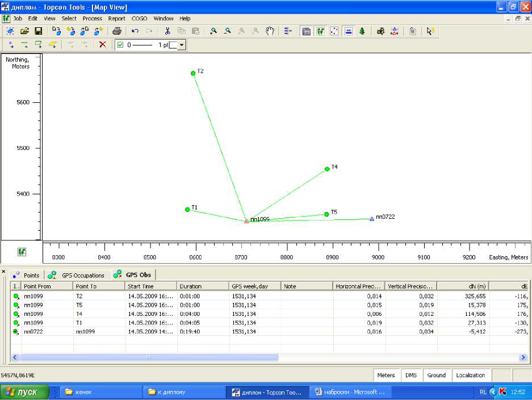Click the Horizontal Precision column header
The width and height of the screenshot is (532, 400).
359,286
